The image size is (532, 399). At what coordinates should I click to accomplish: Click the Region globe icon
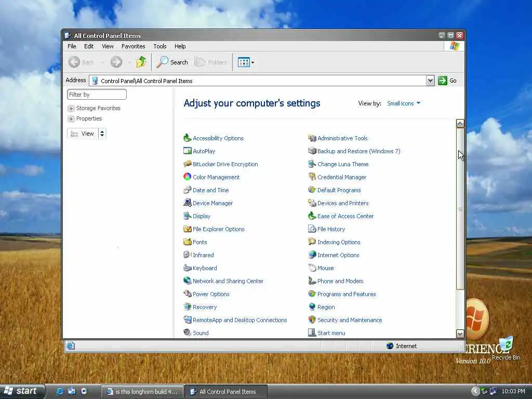pyautogui.click(x=312, y=307)
